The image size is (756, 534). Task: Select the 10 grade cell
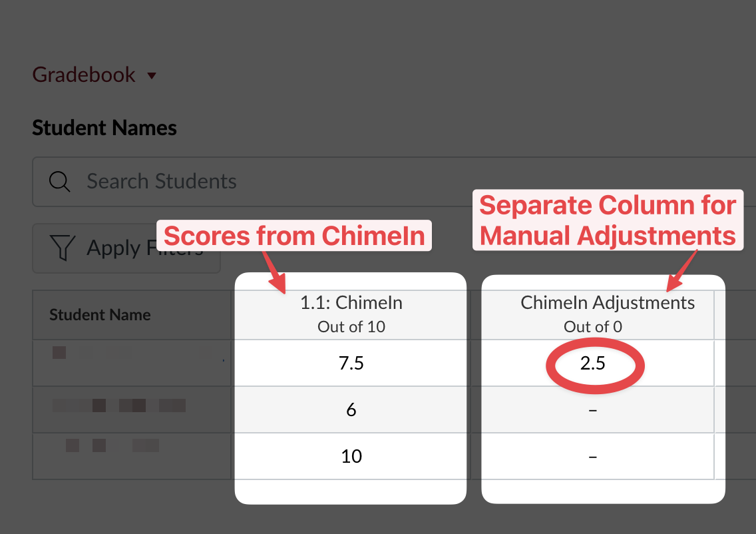coord(351,456)
